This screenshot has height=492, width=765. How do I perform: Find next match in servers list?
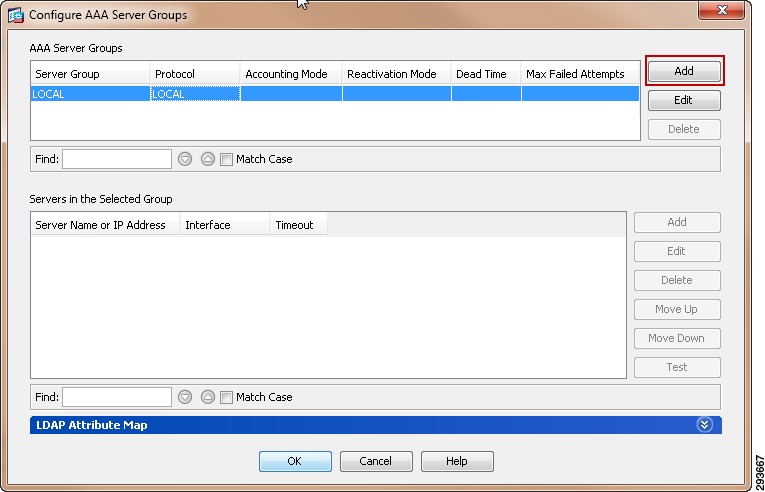185,397
